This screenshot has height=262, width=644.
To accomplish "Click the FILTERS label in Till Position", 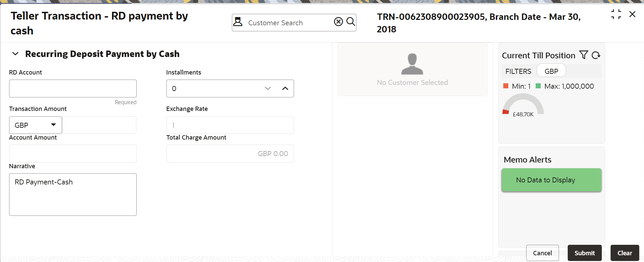I will point(518,71).
